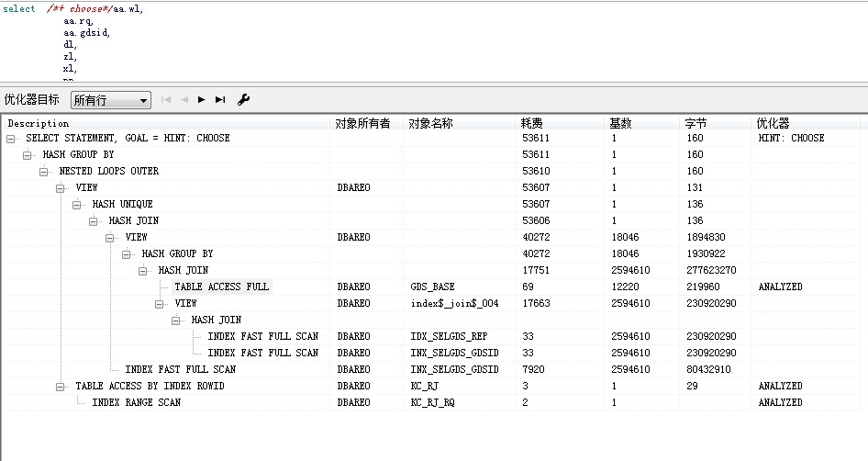Click the HINT: CHOOSE optimizer cell
This screenshot has height=461, width=868.
[x=791, y=138]
